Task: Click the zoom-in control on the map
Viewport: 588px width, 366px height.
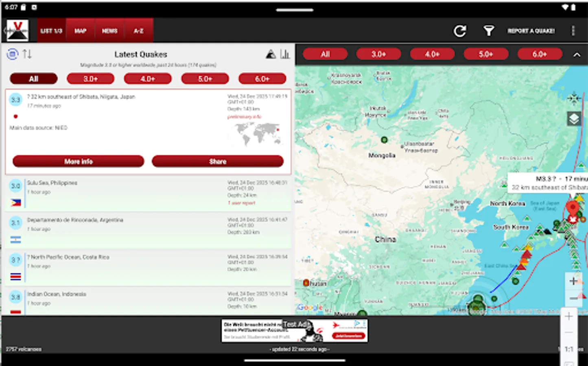Action: point(573,280)
